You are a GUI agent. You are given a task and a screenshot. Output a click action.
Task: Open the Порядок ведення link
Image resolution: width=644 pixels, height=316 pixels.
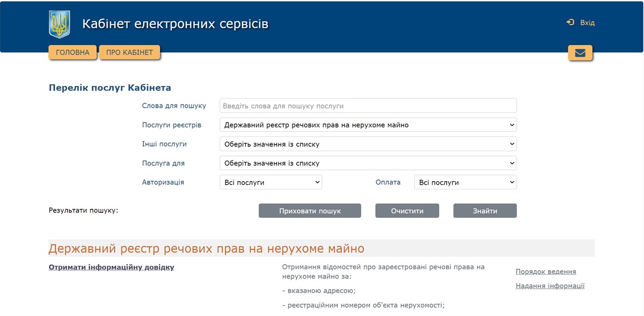click(x=546, y=272)
